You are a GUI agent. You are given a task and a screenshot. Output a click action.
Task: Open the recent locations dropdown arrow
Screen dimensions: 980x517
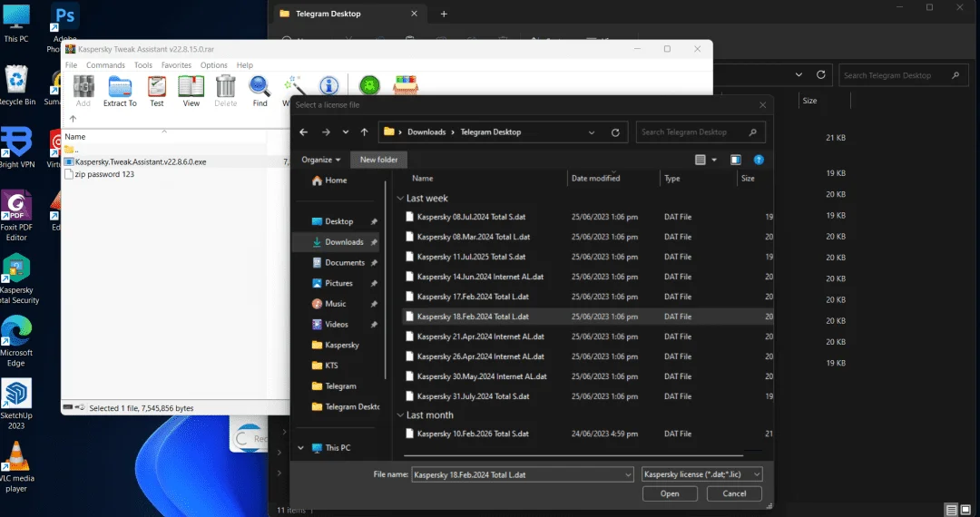[x=346, y=132]
